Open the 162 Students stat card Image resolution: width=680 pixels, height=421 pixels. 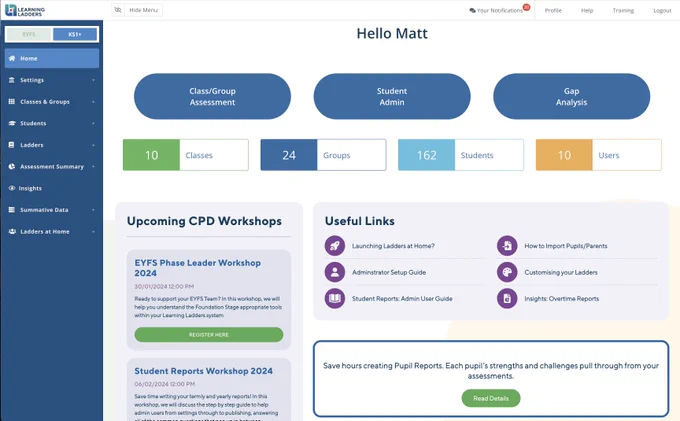pos(461,155)
